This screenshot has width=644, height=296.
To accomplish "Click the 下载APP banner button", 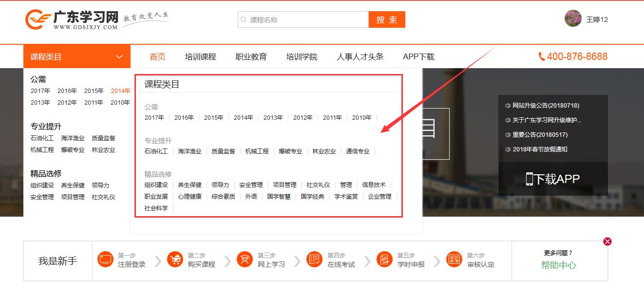I will [553, 179].
